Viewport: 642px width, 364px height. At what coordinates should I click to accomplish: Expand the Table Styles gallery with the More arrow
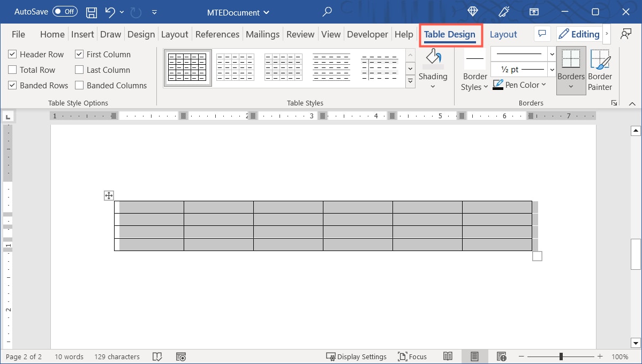point(410,82)
